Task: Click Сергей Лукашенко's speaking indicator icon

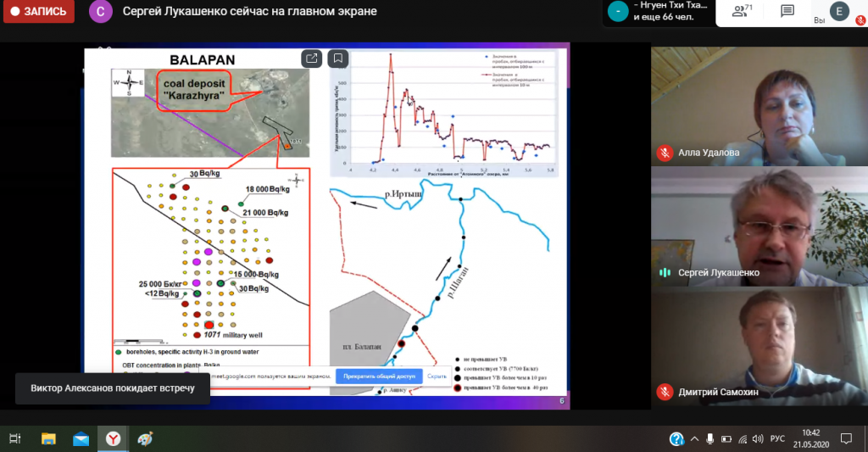Action: 665,272
